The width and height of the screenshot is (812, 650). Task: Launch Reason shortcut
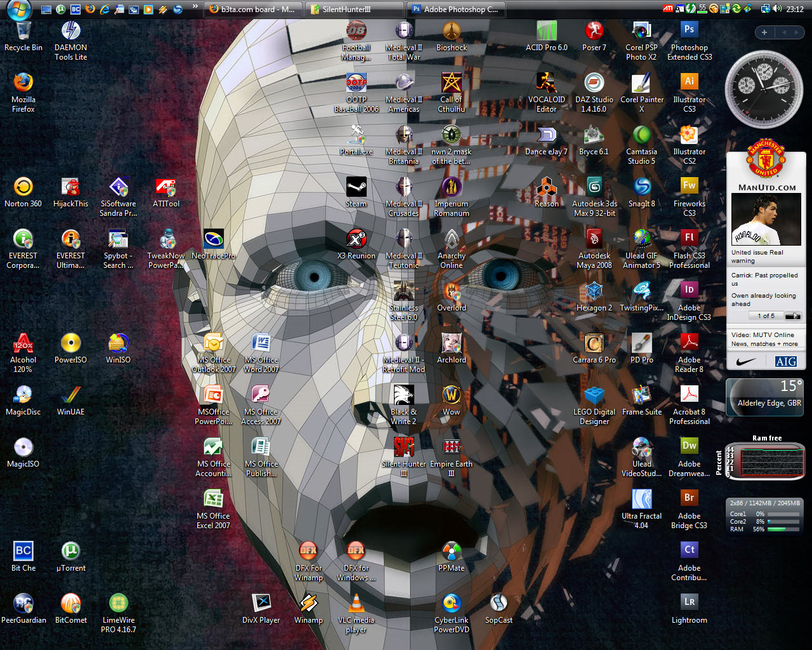(547, 192)
